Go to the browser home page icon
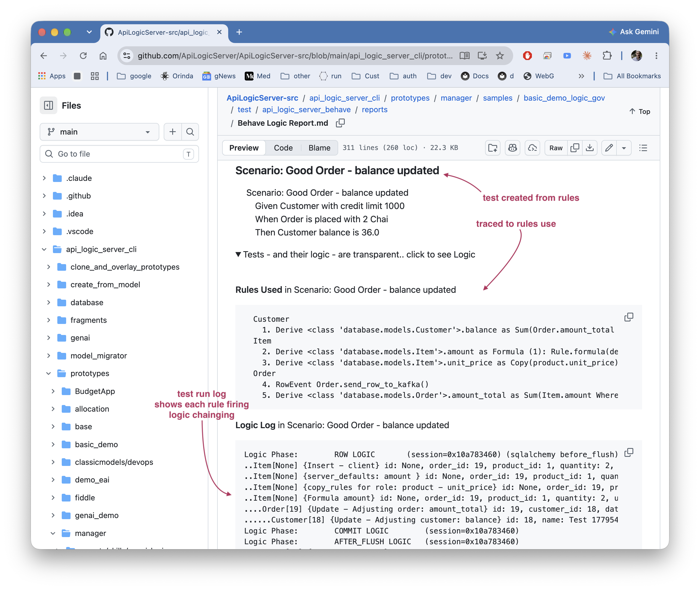This screenshot has height=590, width=700. coord(103,55)
